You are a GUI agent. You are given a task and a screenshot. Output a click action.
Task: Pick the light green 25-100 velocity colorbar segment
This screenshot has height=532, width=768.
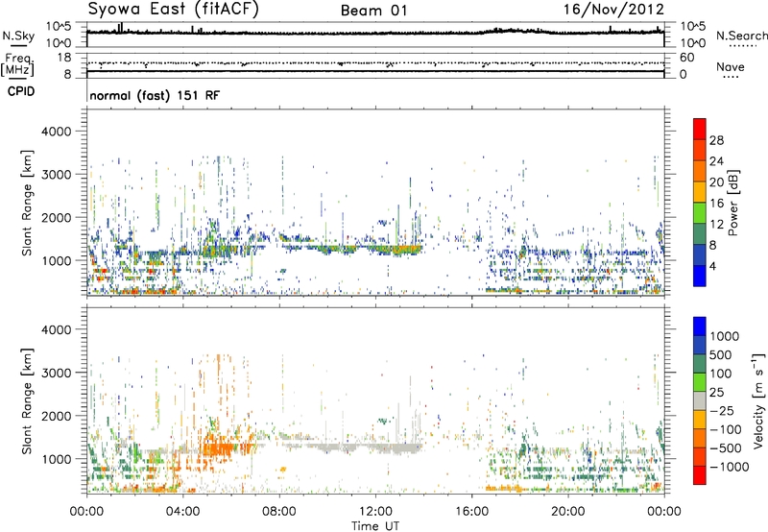click(700, 382)
